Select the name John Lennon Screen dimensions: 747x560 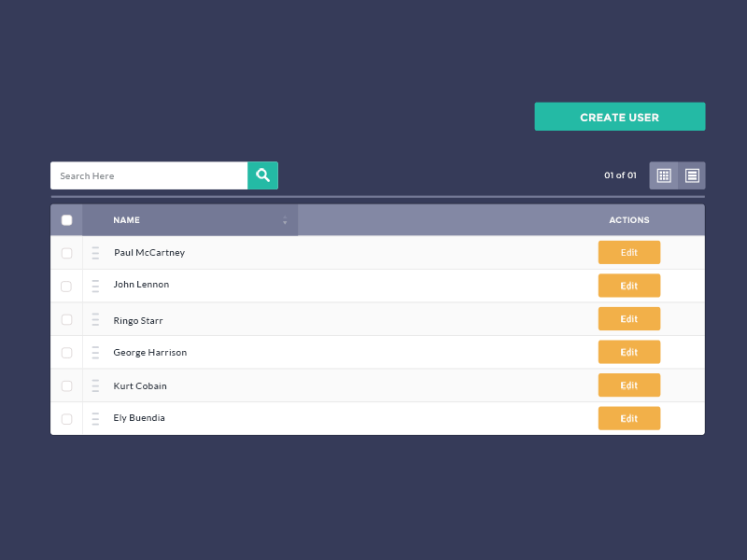[x=141, y=285]
